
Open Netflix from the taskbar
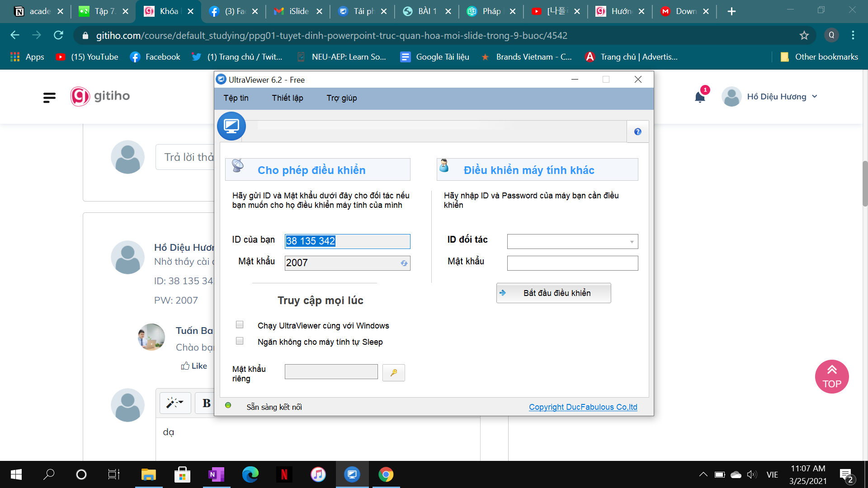(284, 474)
